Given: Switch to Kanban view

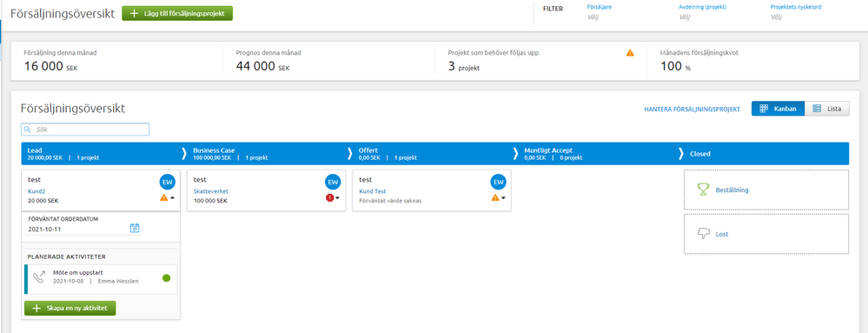Looking at the screenshot, I should [x=778, y=110].
